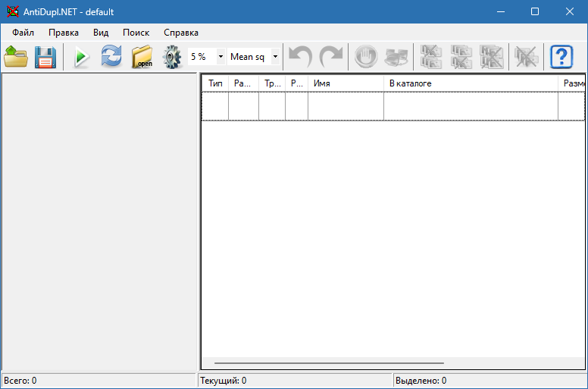
Task: Open the Файл menu
Action: click(23, 33)
